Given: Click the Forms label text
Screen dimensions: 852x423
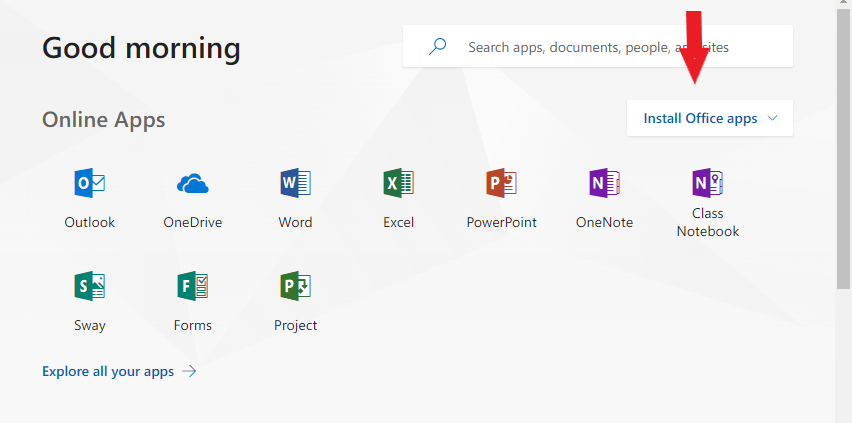Looking at the screenshot, I should 192,325.
